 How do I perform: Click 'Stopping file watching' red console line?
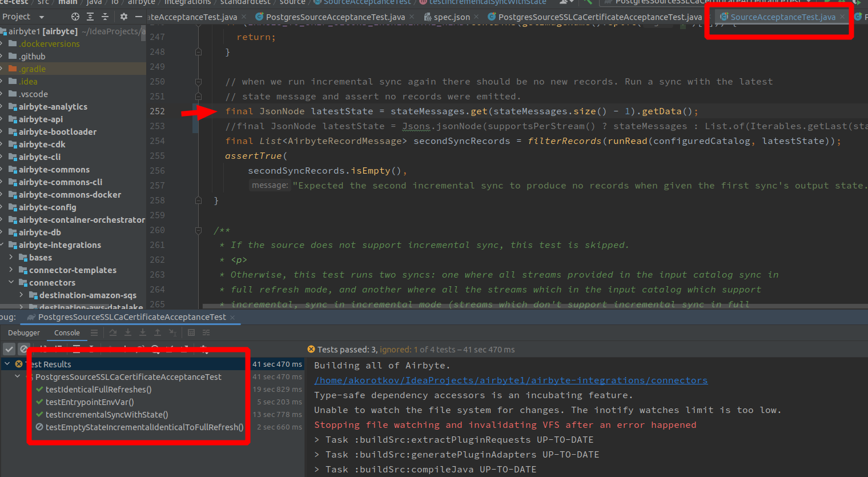[505, 425]
